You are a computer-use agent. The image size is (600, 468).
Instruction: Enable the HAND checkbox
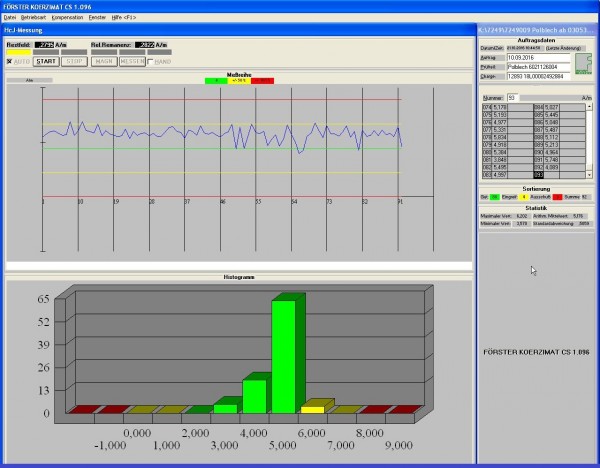point(150,62)
